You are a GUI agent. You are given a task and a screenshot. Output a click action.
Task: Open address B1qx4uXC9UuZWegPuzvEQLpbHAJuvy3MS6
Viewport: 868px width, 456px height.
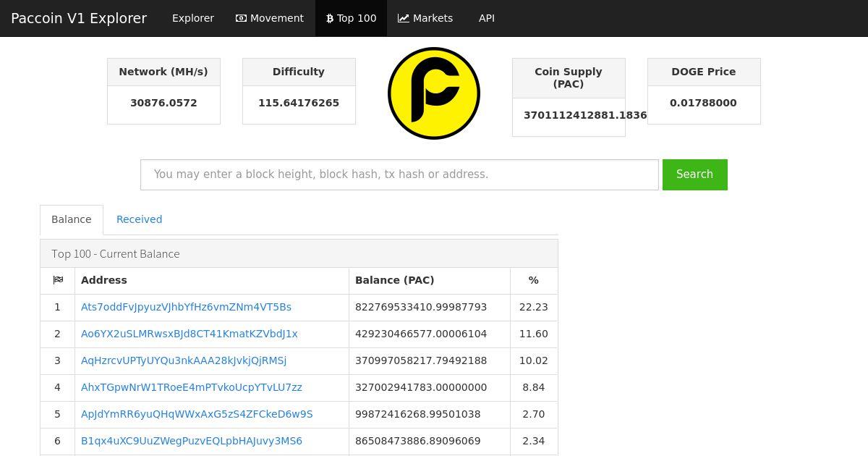192,441
